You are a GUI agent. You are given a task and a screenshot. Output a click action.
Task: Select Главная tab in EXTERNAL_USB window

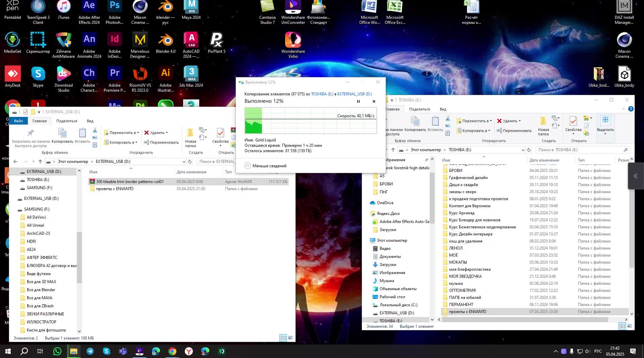(40, 121)
